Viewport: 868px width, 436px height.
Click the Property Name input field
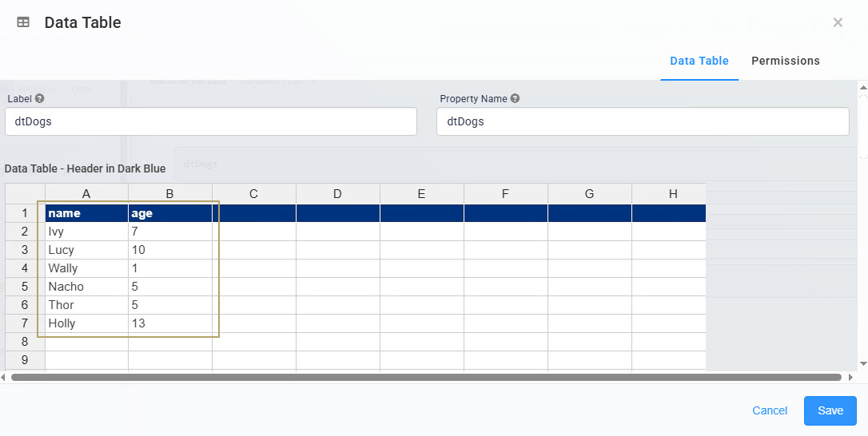click(x=643, y=122)
